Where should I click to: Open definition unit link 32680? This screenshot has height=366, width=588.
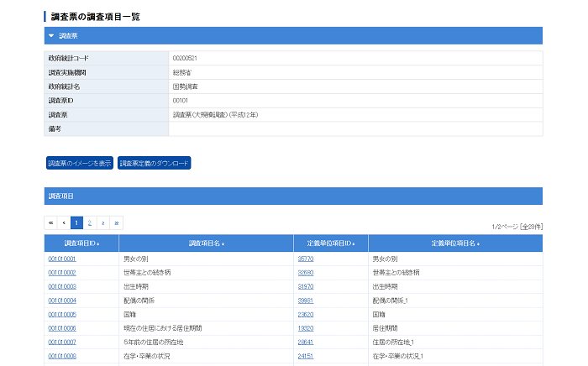(306, 273)
